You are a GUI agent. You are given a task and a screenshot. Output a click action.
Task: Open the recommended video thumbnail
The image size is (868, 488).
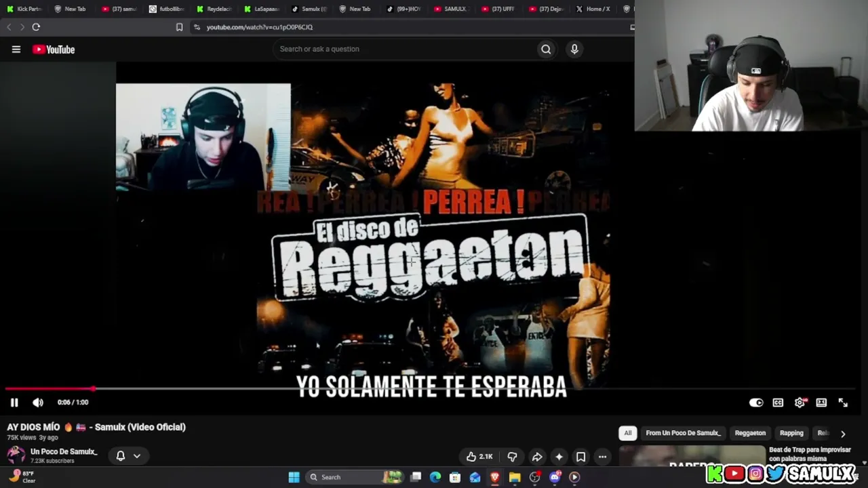[x=692, y=456]
